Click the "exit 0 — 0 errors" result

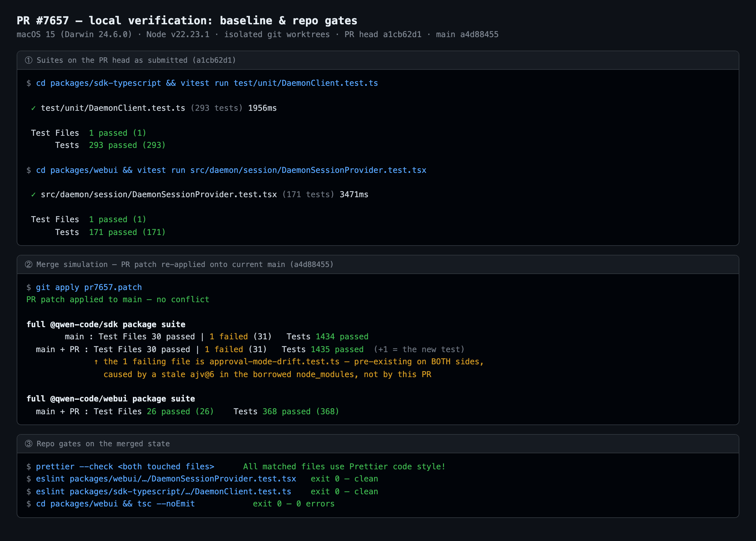coord(294,504)
